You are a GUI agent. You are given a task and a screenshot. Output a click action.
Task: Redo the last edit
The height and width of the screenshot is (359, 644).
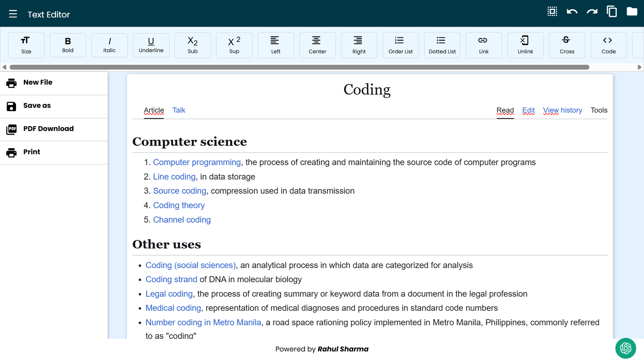click(592, 12)
